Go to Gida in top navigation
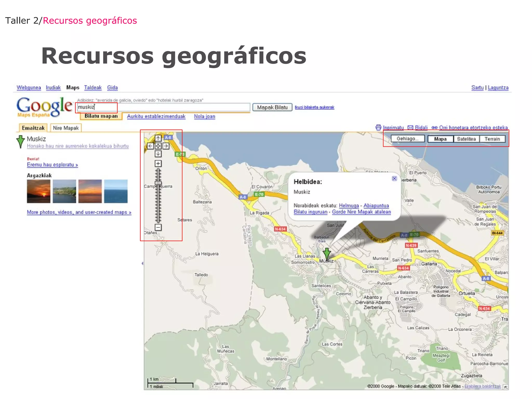The height and width of the screenshot is (399, 532). coord(112,88)
